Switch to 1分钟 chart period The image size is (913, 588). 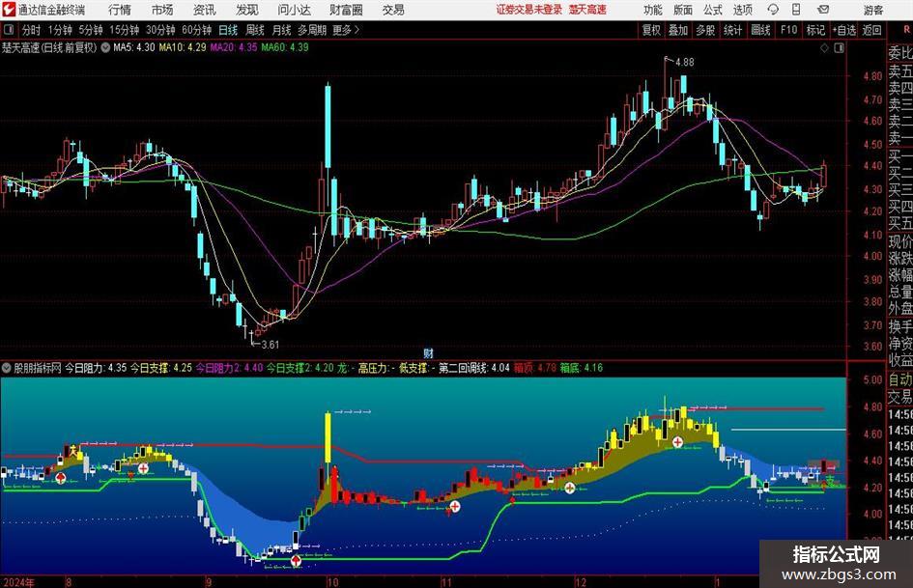[x=60, y=30]
